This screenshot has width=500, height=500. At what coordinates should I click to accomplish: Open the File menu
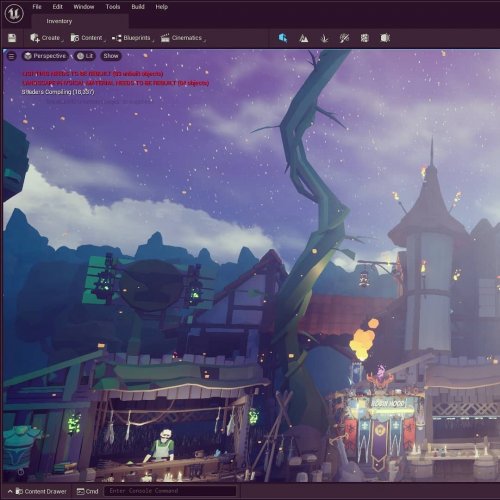pos(37,7)
